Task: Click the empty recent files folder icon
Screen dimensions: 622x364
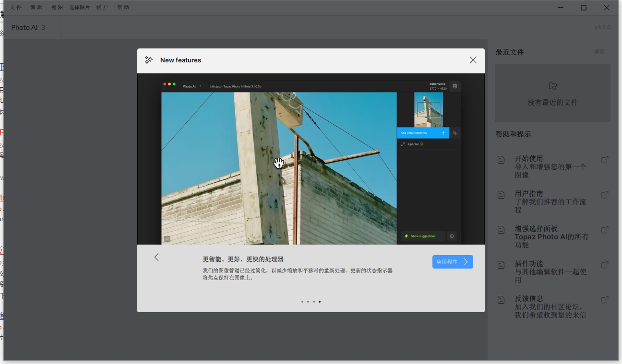Action: (x=553, y=86)
